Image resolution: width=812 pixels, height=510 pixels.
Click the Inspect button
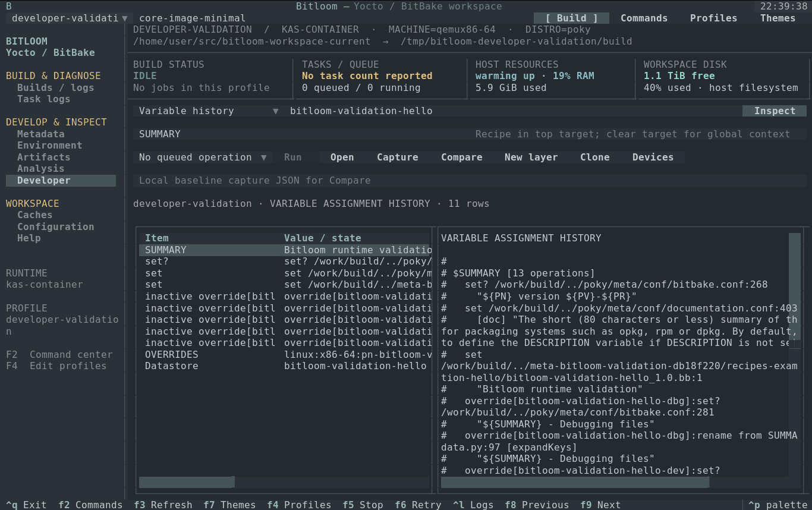pos(775,111)
